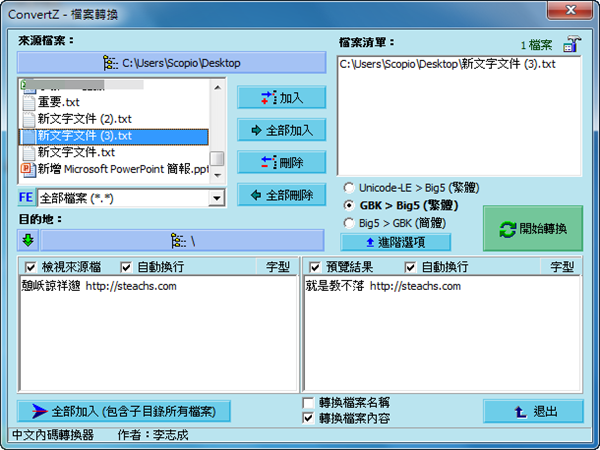Click the green down-arrow destination icon
The width and height of the screenshot is (600, 450).
28,240
